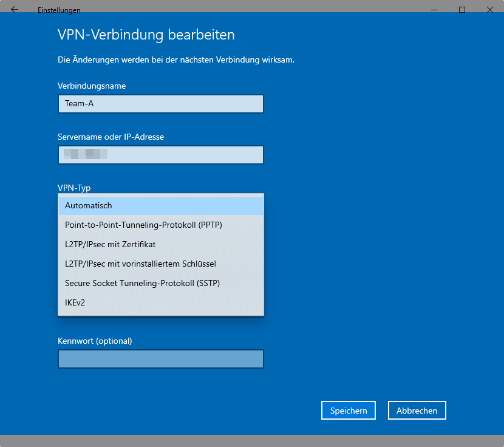
Task: Click the Kennwort (optional) label
Action: tap(95, 341)
